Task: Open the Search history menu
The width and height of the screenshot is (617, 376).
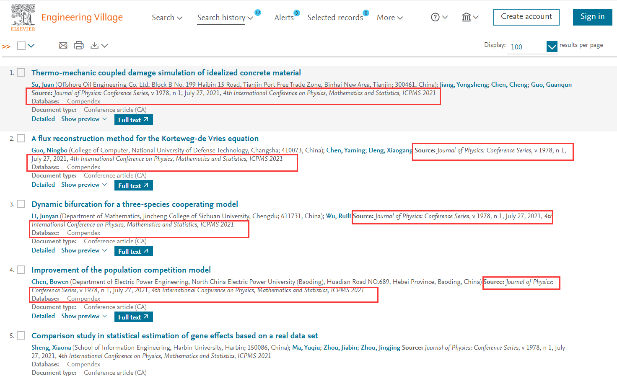Action: 225,18
